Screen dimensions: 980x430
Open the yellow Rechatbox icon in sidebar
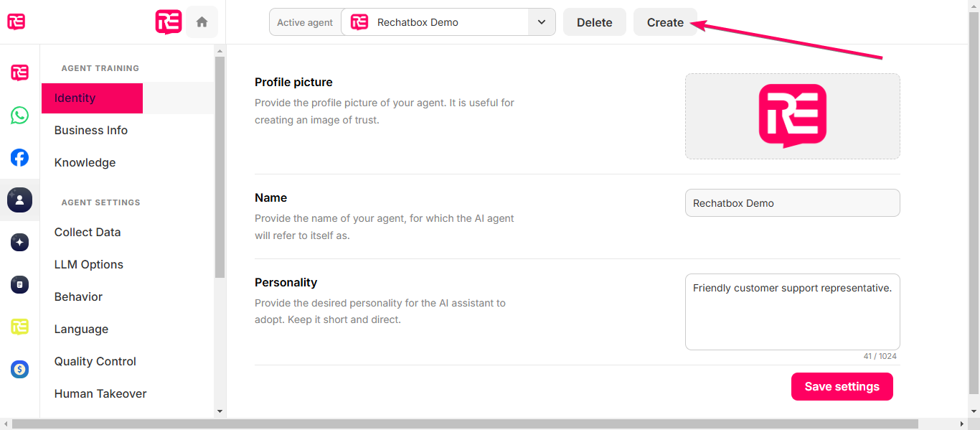coord(19,327)
